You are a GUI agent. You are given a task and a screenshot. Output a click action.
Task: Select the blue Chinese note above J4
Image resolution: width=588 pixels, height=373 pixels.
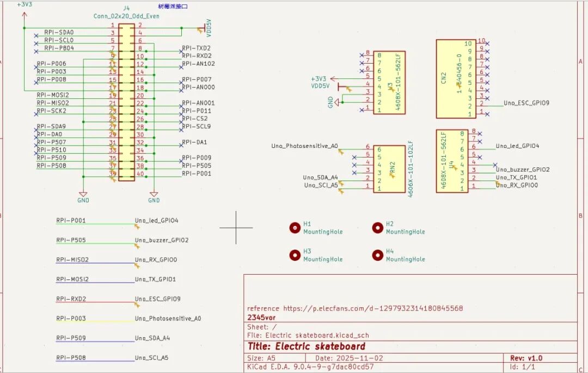pos(173,7)
